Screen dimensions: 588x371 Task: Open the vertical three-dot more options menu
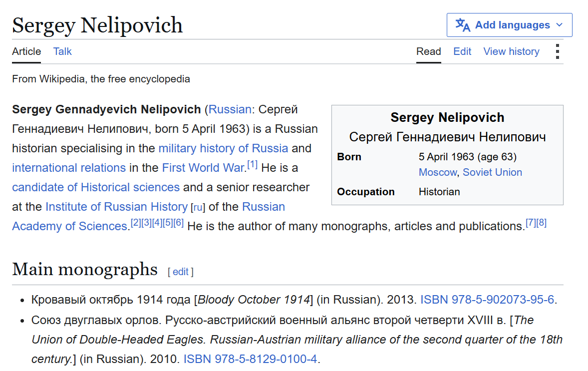pos(558,51)
